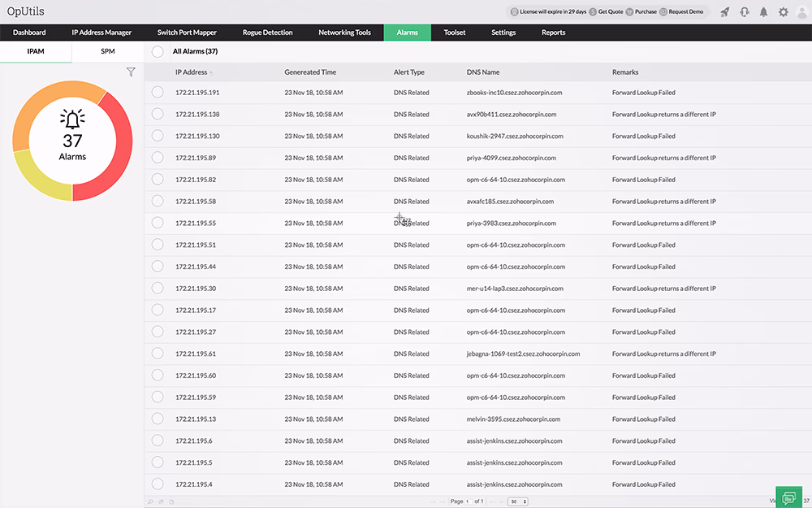
Task: Open the Switch Port Mapper module
Action: [187, 33]
